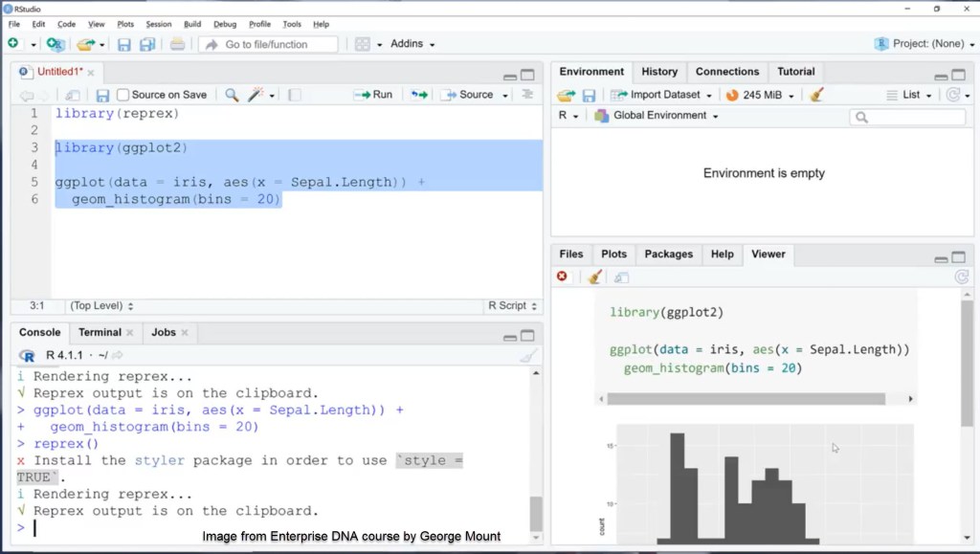
Task: Click the Go to file/function field
Action: (267, 44)
